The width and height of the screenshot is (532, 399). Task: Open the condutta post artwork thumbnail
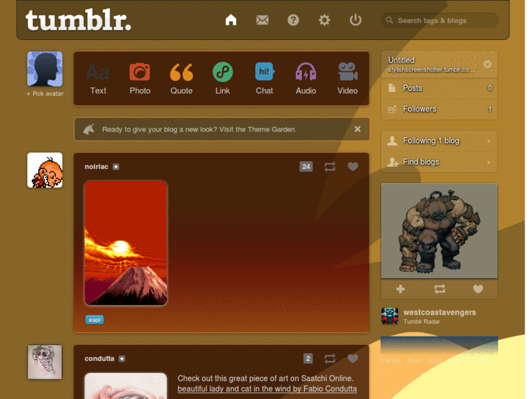126,386
